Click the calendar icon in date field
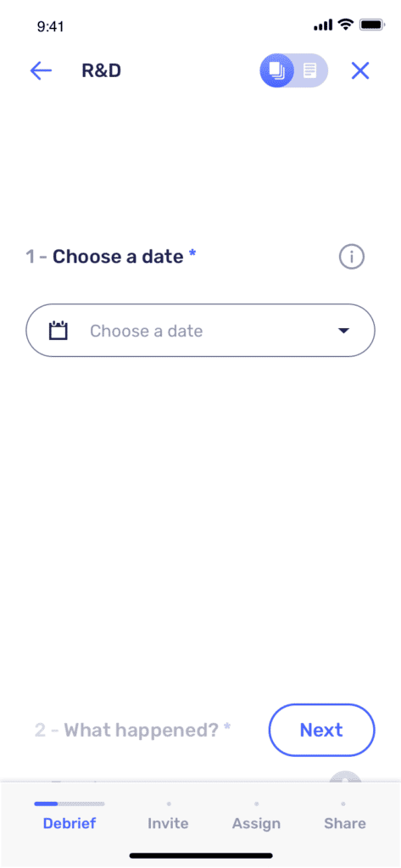The image size is (401, 868). [58, 331]
